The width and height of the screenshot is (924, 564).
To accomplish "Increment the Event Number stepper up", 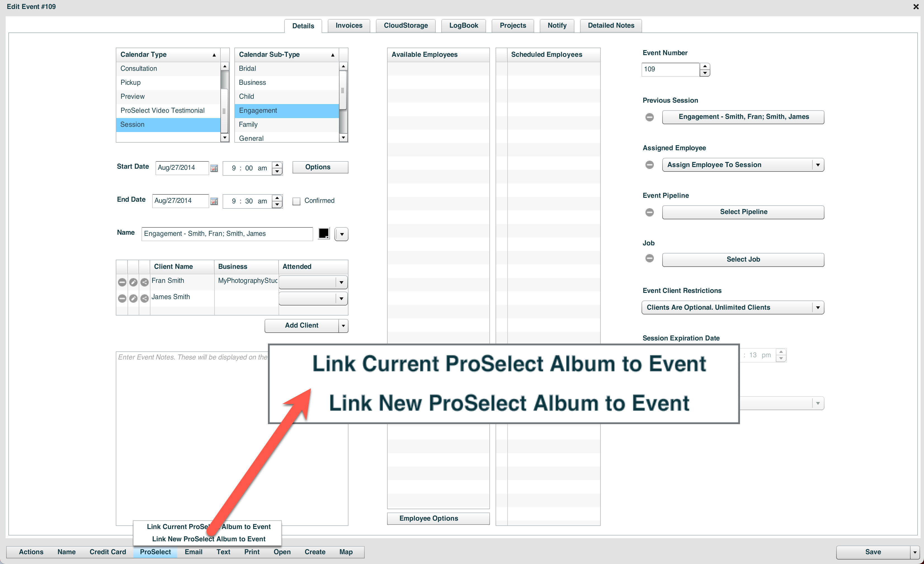I will (705, 66).
